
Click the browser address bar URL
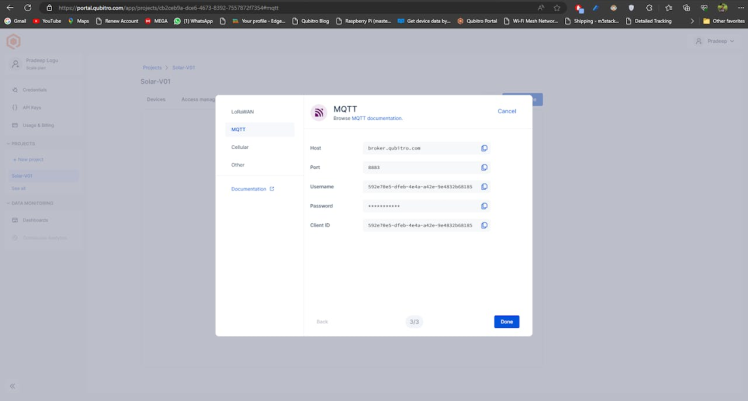(168, 8)
